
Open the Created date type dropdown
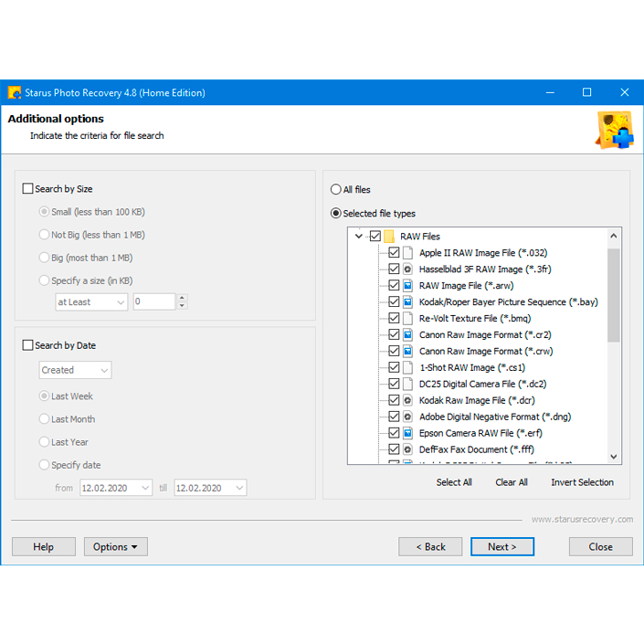tap(75, 370)
